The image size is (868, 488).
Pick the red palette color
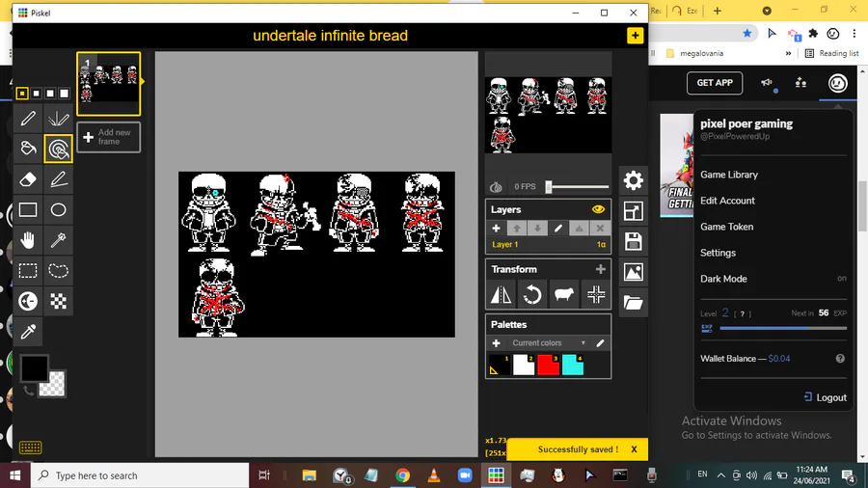(548, 366)
